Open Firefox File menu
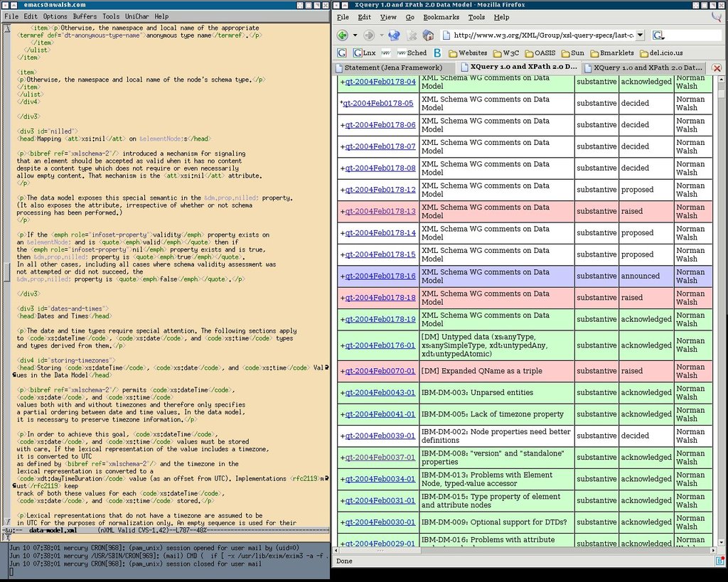This screenshot has height=582, width=728. coord(343,17)
